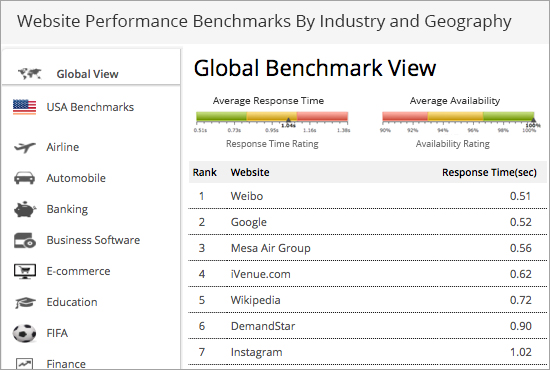Select the Google website entry
The image size is (550, 370).
(249, 222)
